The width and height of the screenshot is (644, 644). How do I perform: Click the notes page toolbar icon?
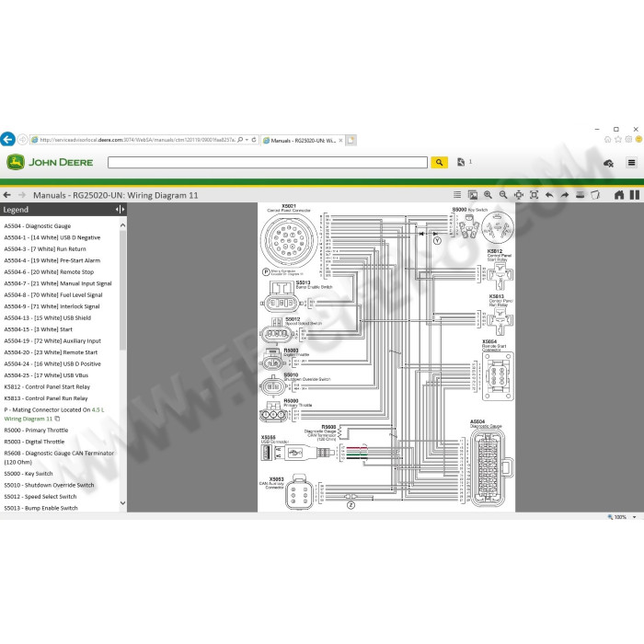[x=595, y=195]
